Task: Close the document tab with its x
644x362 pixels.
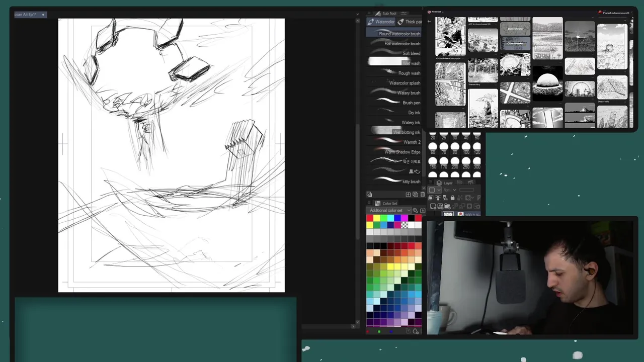Action: pyautogui.click(x=43, y=15)
